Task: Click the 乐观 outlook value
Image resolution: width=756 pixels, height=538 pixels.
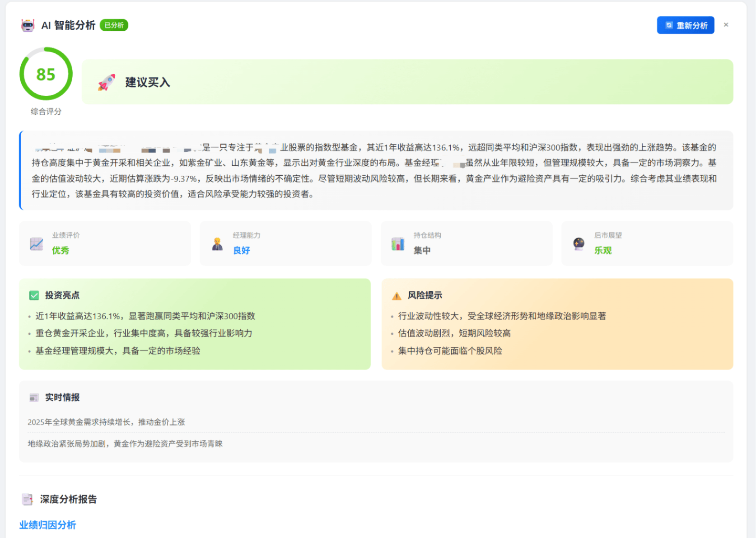Action: (603, 250)
